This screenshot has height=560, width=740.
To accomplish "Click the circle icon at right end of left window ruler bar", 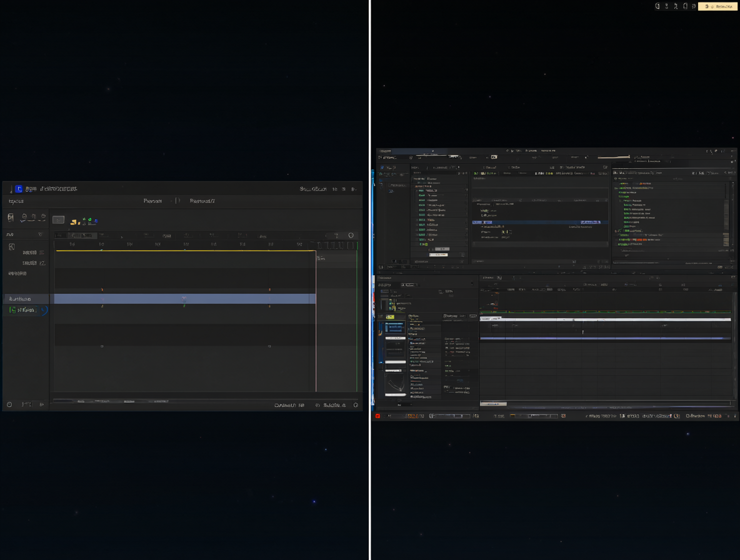I will pyautogui.click(x=351, y=236).
